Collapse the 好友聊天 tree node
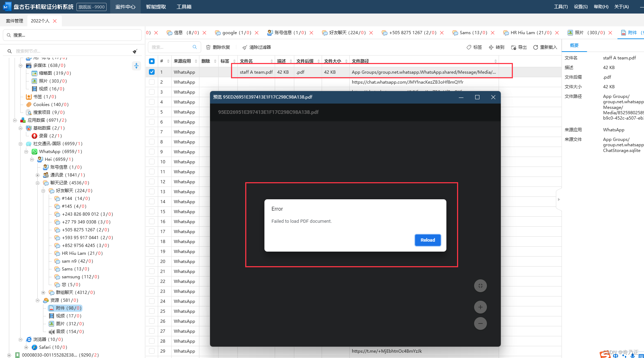The height and width of the screenshot is (358, 644). click(43, 191)
